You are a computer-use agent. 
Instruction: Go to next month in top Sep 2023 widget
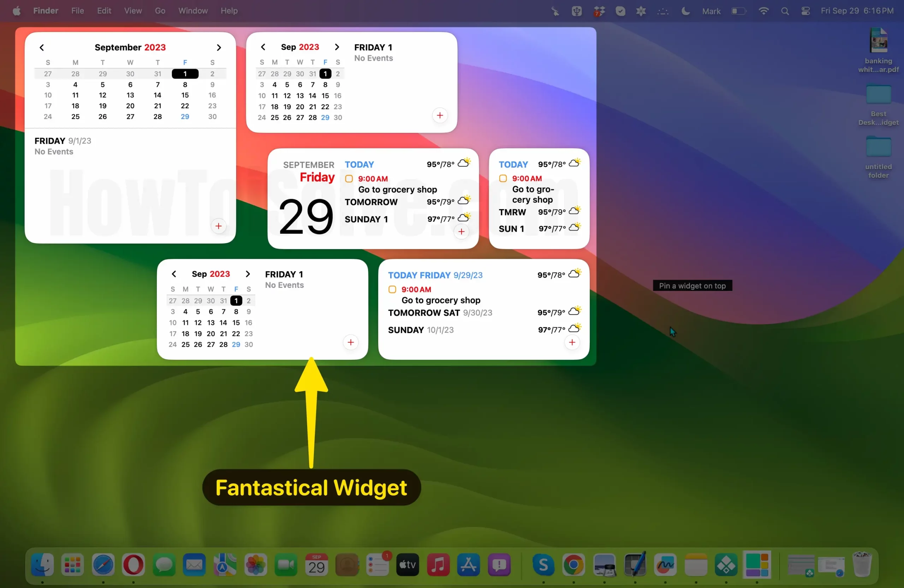pos(337,47)
